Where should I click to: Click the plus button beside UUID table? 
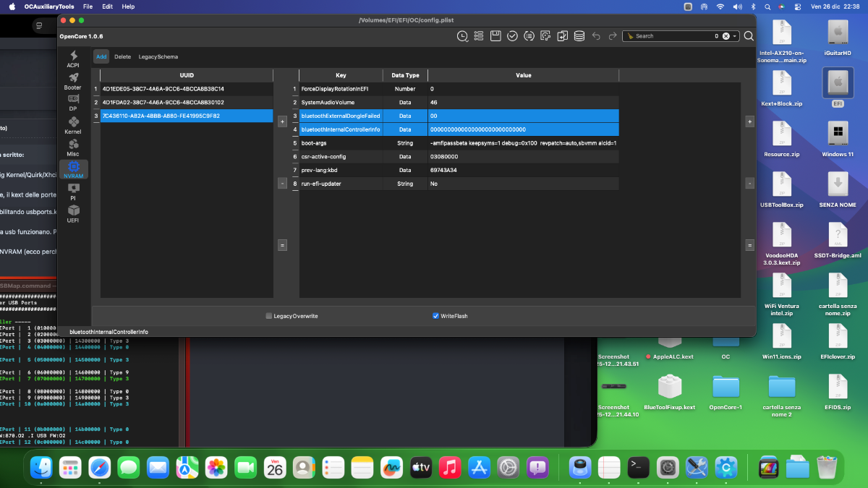pos(282,121)
